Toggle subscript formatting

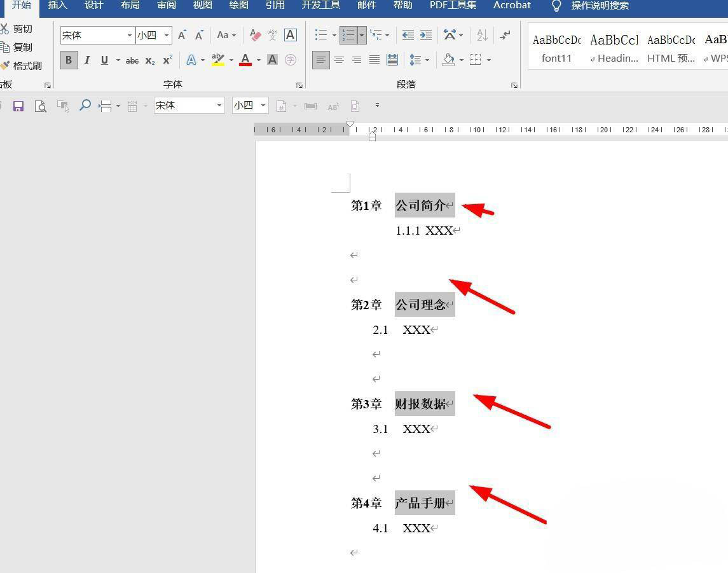[x=150, y=60]
